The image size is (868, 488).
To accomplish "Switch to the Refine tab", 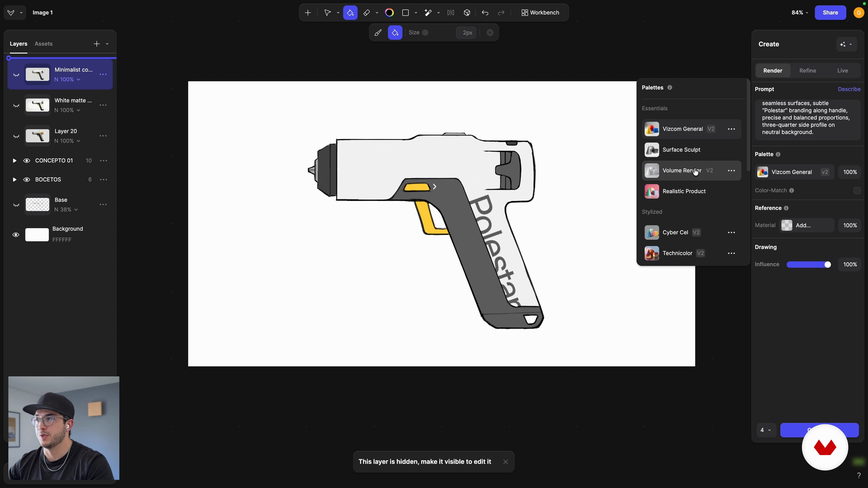I will click(x=808, y=71).
